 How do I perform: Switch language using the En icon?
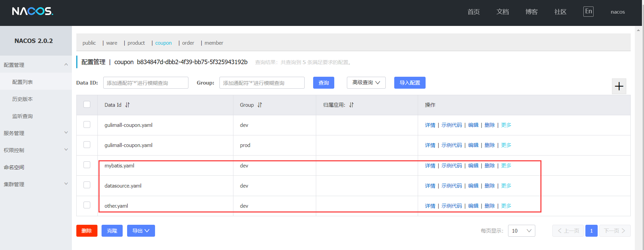(x=588, y=11)
